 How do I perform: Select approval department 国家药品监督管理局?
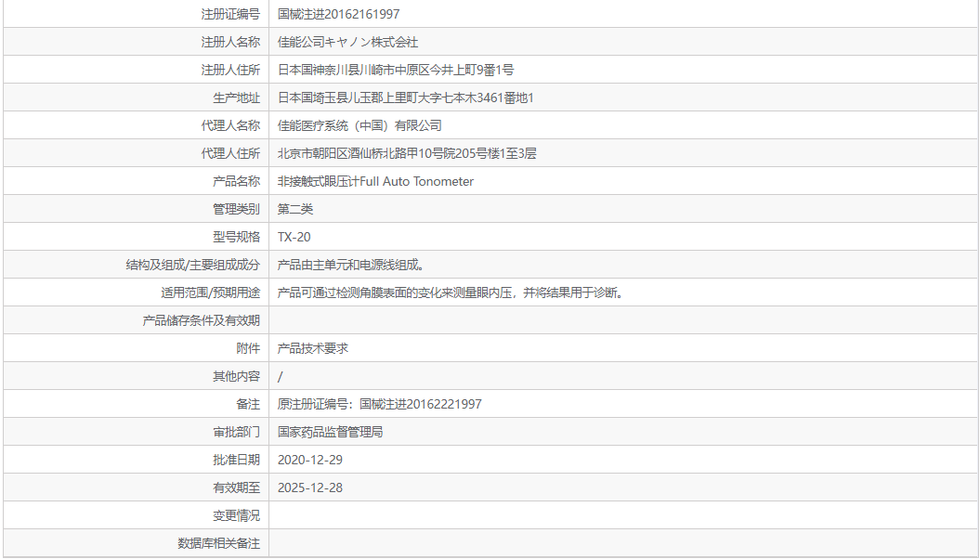(330, 432)
